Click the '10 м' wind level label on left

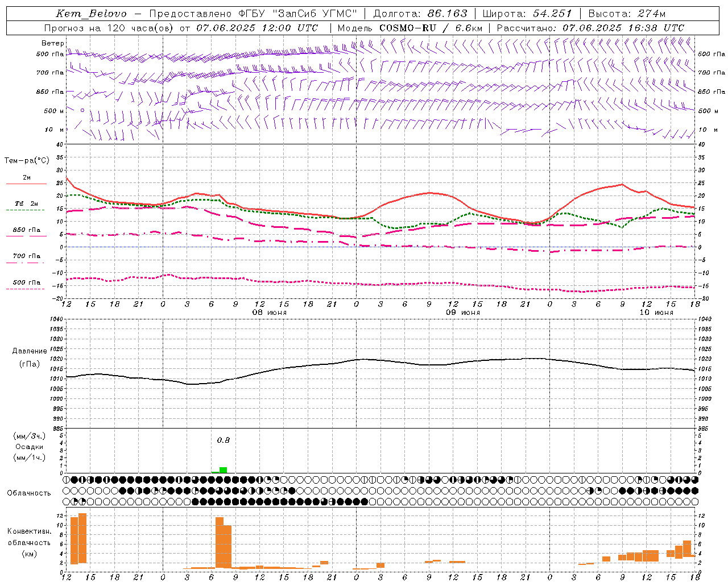55,130
